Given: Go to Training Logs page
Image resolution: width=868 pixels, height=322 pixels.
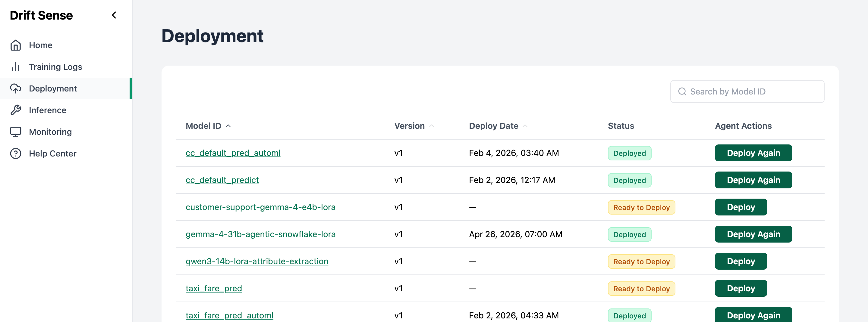Looking at the screenshot, I should (x=66, y=67).
